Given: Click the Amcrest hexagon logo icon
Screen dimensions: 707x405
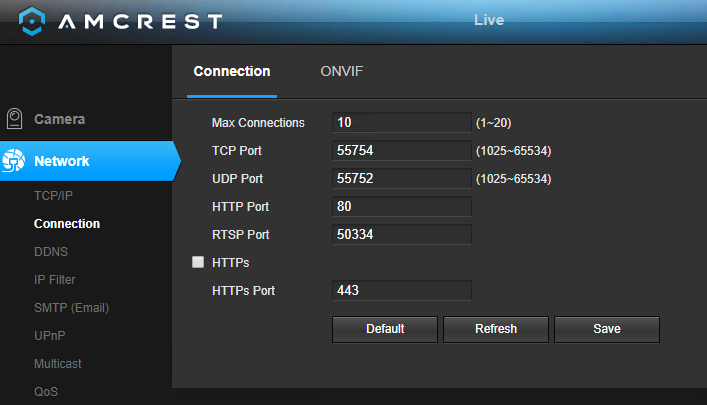Looking at the screenshot, I should tap(32, 21).
